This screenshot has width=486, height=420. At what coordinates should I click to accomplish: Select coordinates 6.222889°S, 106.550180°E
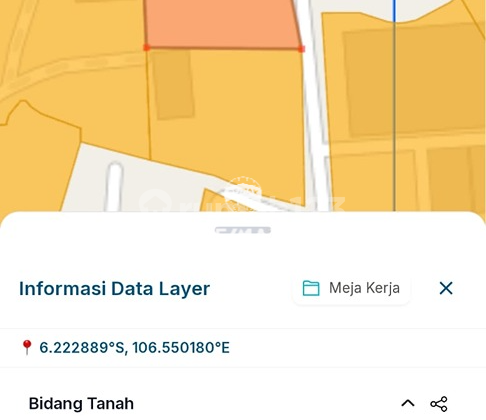[134, 348]
